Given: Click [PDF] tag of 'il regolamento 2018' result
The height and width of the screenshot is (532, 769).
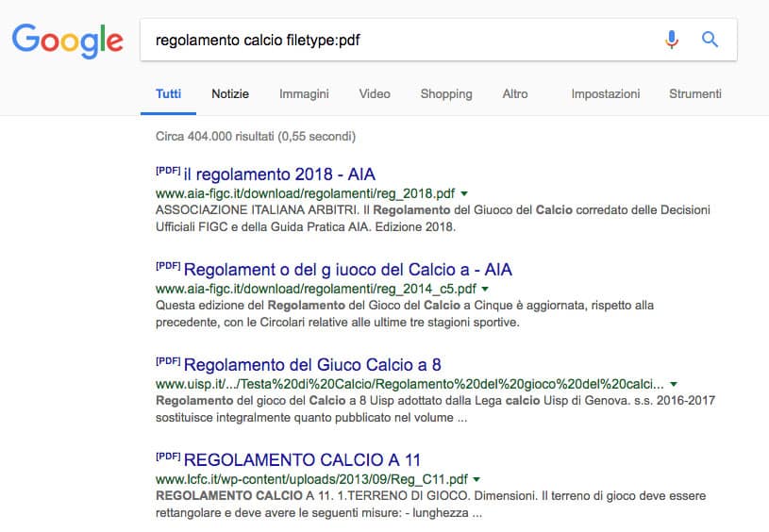Looking at the screenshot, I should 168,170.
